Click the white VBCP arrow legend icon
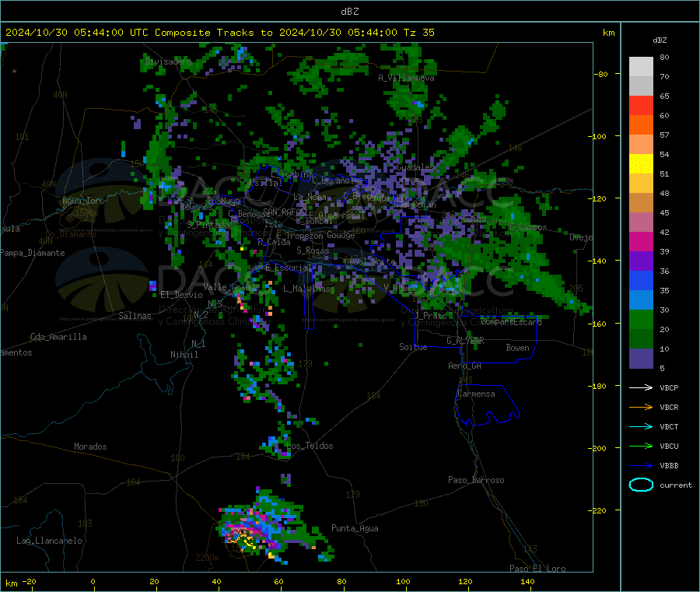700x592 pixels. tap(641, 387)
